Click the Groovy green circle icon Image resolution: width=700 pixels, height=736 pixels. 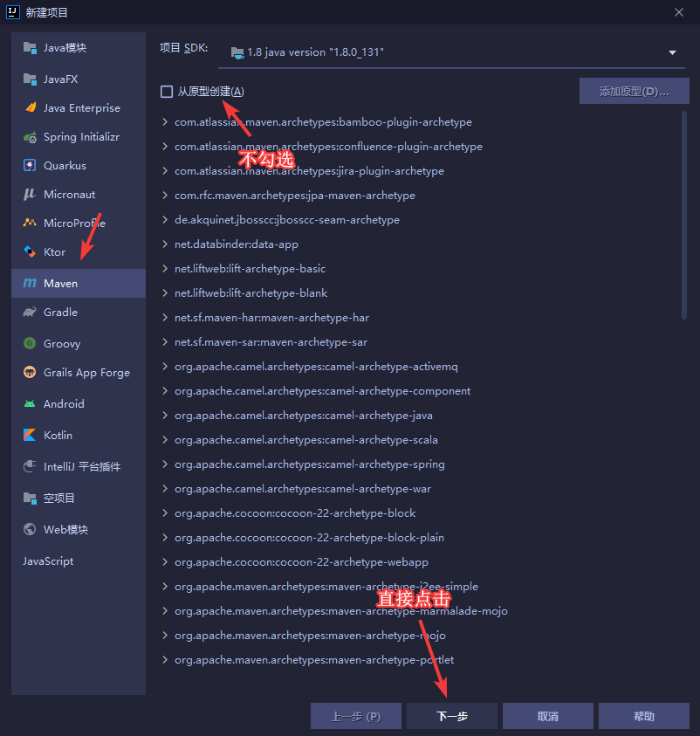point(30,344)
